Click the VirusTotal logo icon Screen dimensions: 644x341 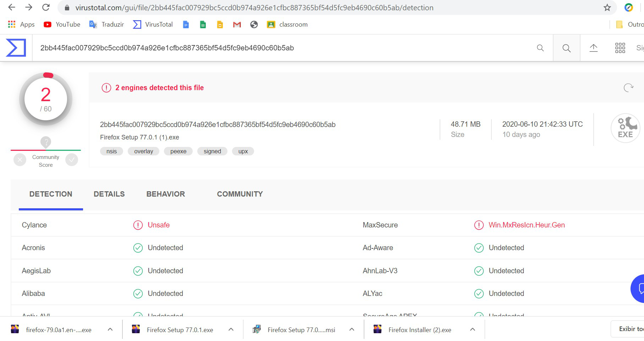tap(16, 48)
